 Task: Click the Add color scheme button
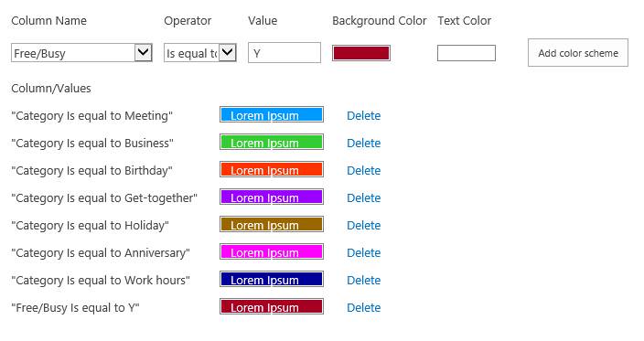[578, 52]
